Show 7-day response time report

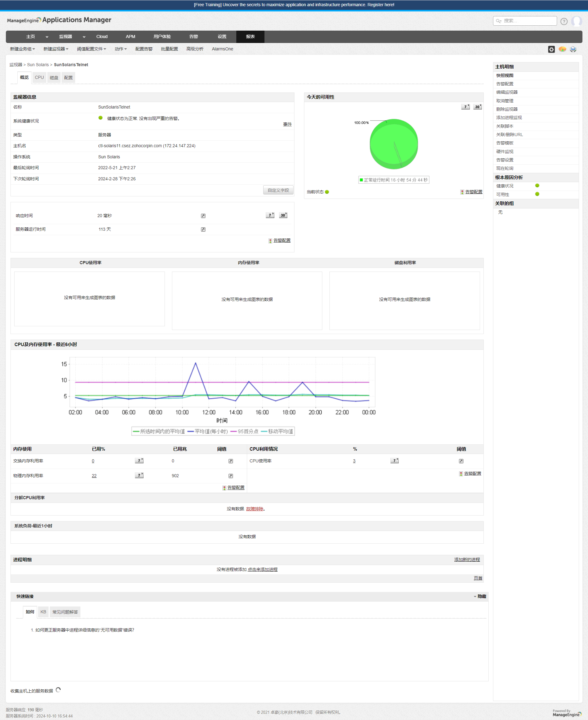(x=270, y=215)
